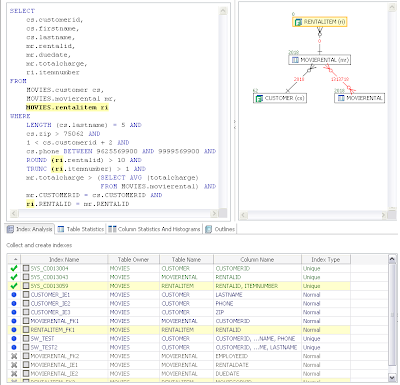This screenshot has height=385, width=400.
Task: Click blue dot for MOVIERENTAL_FK1 index
Action: click(x=14, y=321)
